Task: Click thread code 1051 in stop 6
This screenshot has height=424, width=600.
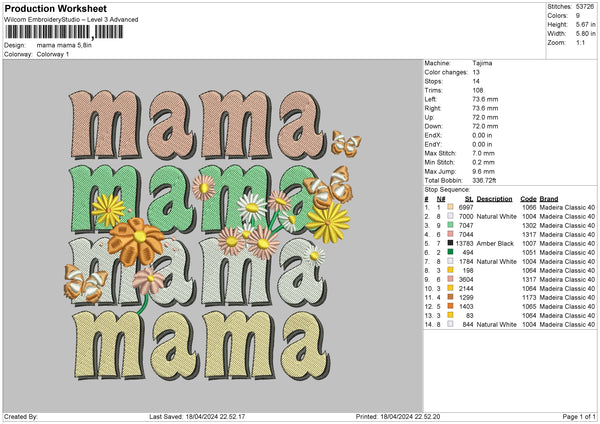Action: tap(529, 252)
